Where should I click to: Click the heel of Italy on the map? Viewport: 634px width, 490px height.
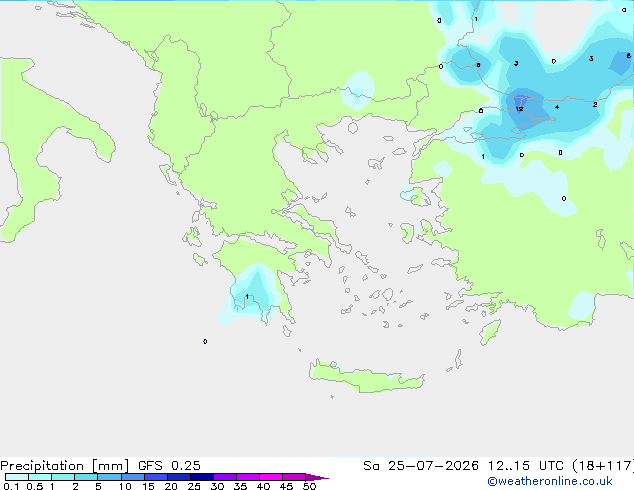coord(101,146)
